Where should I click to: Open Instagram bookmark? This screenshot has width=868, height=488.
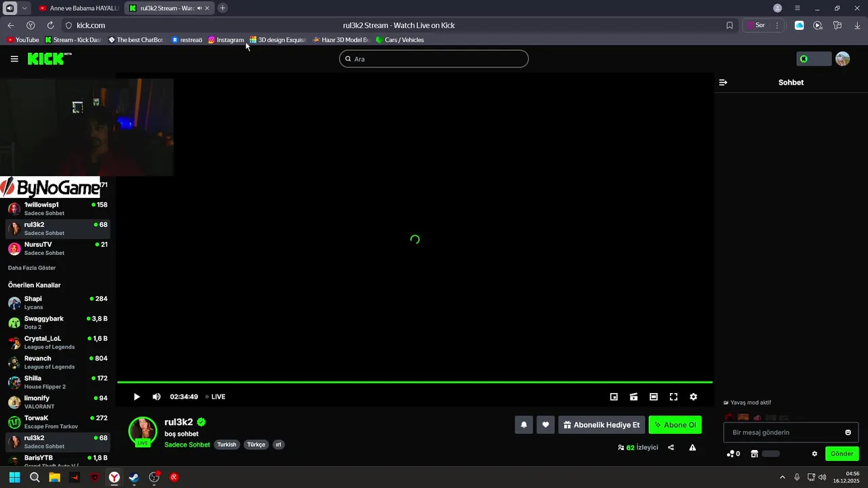pos(226,40)
